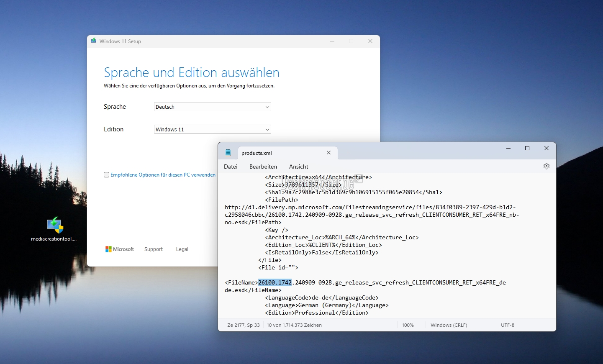Click the 'Sprache und Edition auswählen' heading

[x=192, y=72]
